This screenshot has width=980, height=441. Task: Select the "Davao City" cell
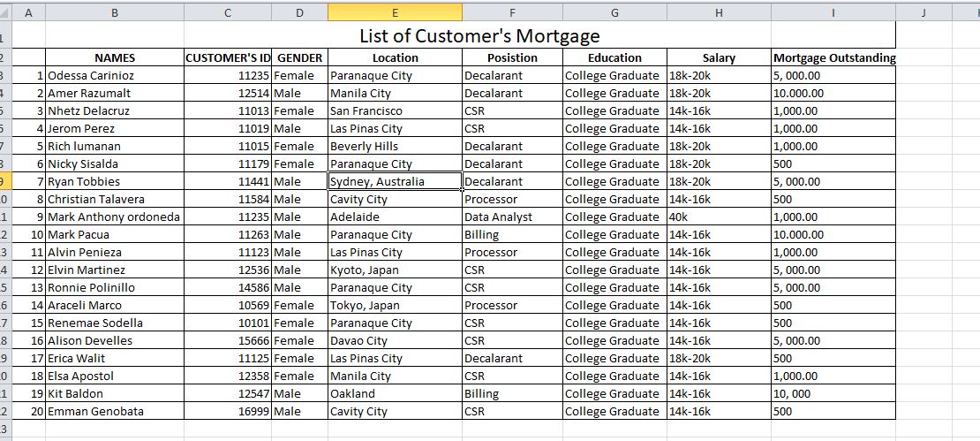tap(394, 340)
